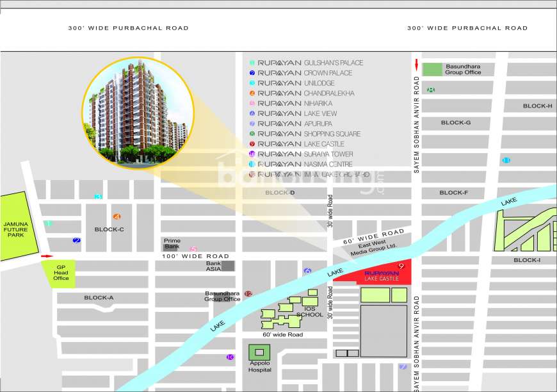Click the legend bullet beside Chandralekha

[252, 93]
